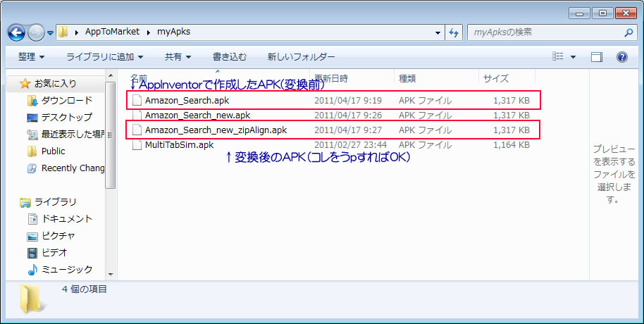644x324 pixels.
Task: Click the 1,164 KB size cell
Action: [512, 145]
